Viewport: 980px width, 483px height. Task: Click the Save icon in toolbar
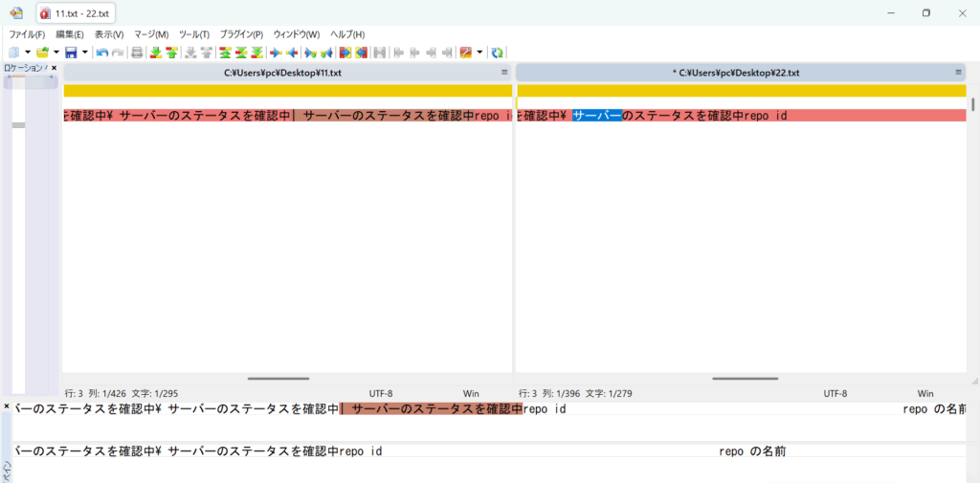pos(71,52)
